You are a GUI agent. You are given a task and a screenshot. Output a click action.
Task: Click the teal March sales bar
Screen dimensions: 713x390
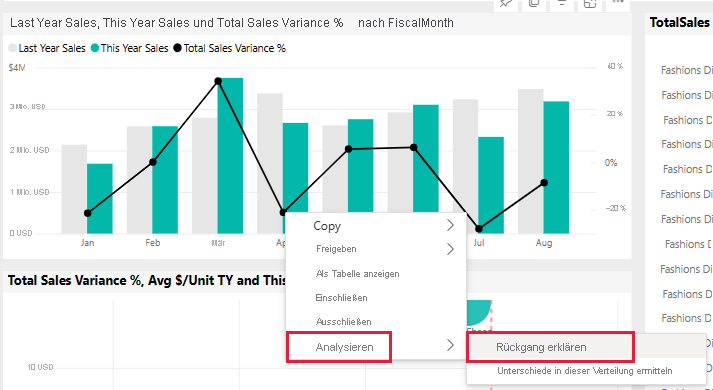[x=230, y=155]
